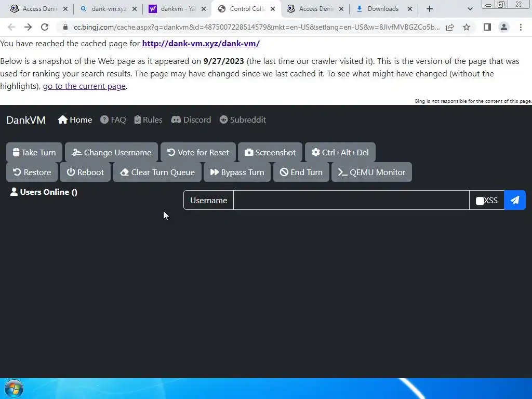Switch to the dank-vm.xyz search tab

pos(108,9)
